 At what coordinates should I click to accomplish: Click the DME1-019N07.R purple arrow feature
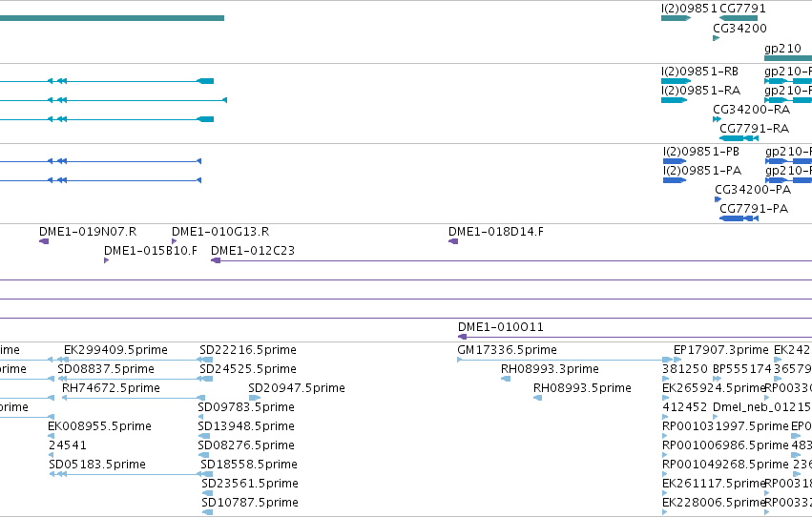pyautogui.click(x=44, y=241)
